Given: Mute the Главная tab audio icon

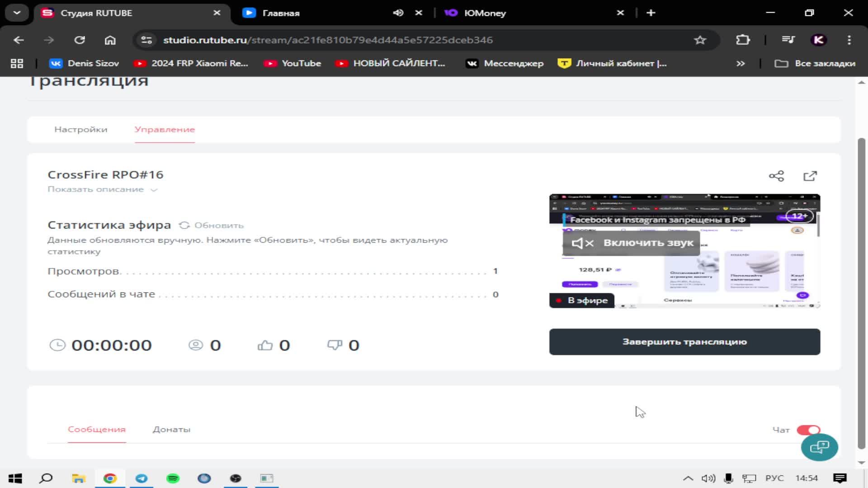Looking at the screenshot, I should [x=398, y=13].
